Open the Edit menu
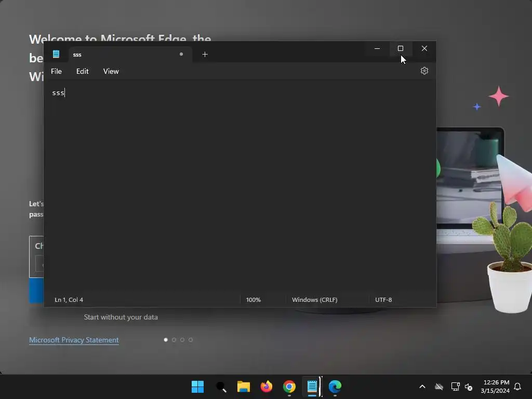Screen dimensions: 532x399 click(83, 71)
